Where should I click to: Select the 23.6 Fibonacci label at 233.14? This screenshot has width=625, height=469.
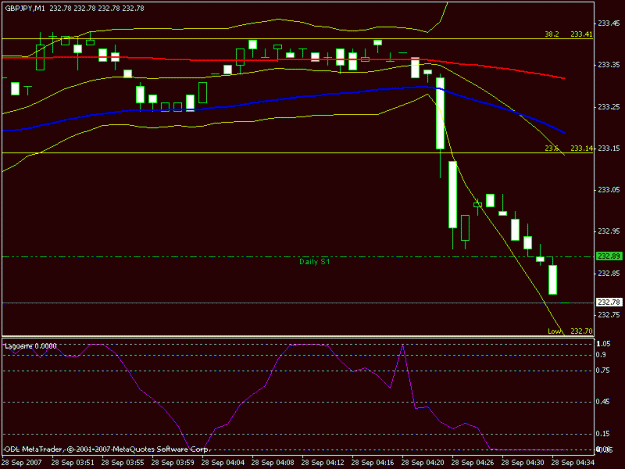point(552,148)
